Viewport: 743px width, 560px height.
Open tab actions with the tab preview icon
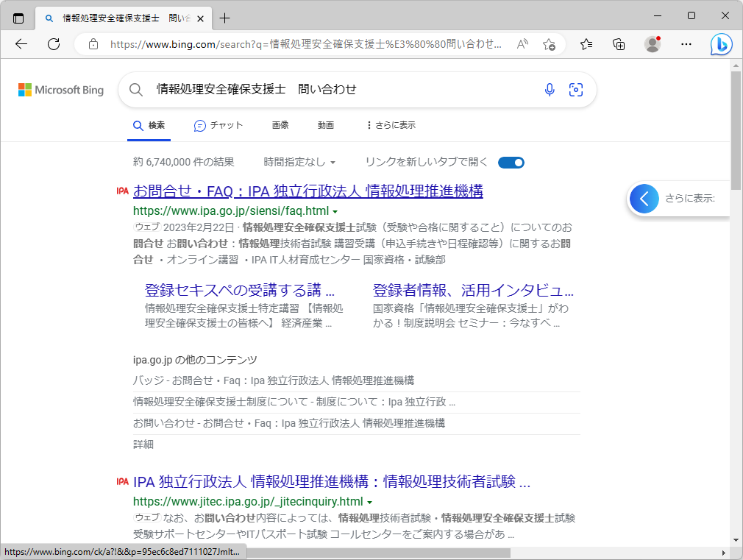pos(18,16)
